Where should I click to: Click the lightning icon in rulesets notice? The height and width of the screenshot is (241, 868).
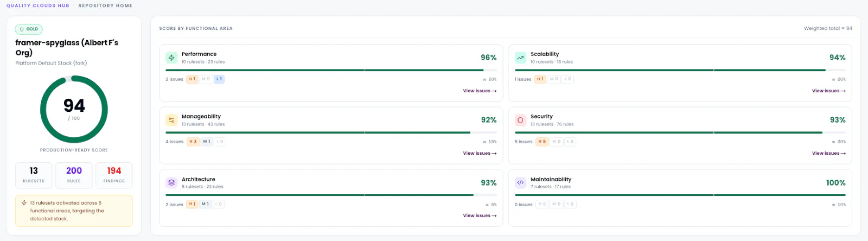[x=24, y=202]
